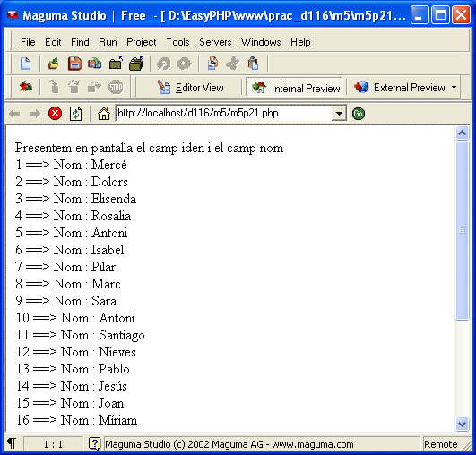This screenshot has height=455, width=476.
Task: Save the file with the floppy disk icon
Action: pyautogui.click(x=74, y=64)
